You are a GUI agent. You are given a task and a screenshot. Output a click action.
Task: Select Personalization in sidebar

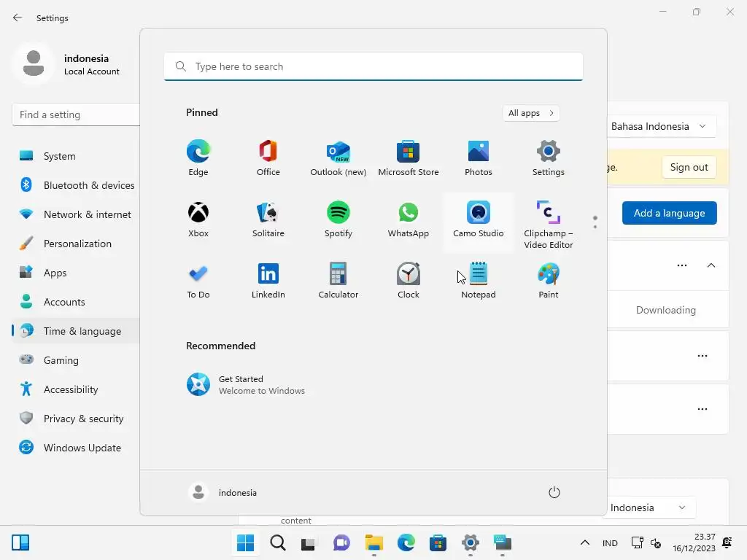[x=76, y=244]
